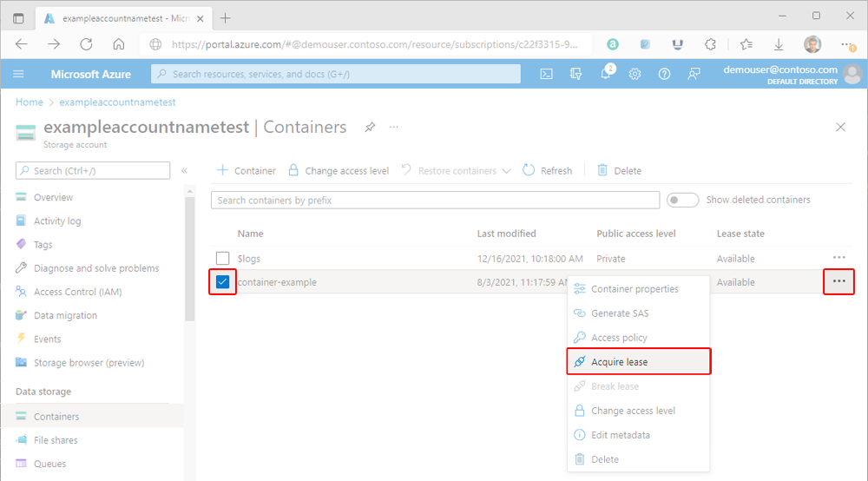The image size is (868, 481).
Task: Open a new browser tab
Action: tap(225, 18)
